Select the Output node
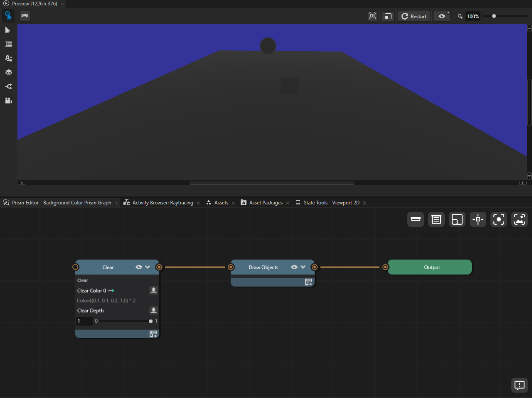This screenshot has height=398, width=532. click(x=430, y=267)
